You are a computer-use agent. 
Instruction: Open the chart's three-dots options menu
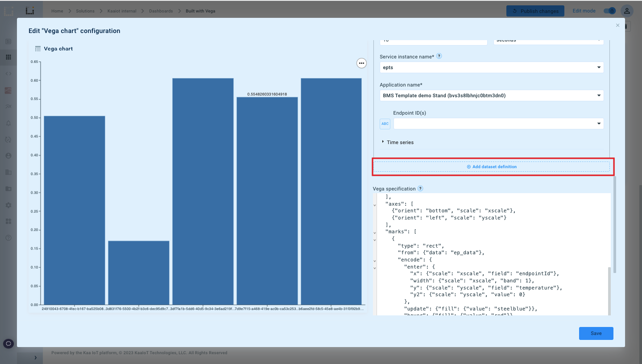(x=361, y=63)
